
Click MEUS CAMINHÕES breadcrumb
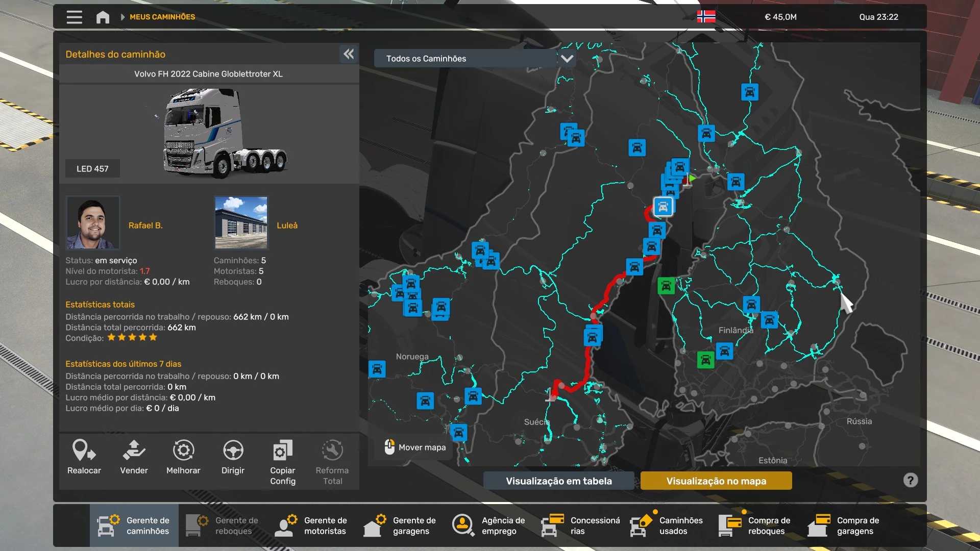162,17
